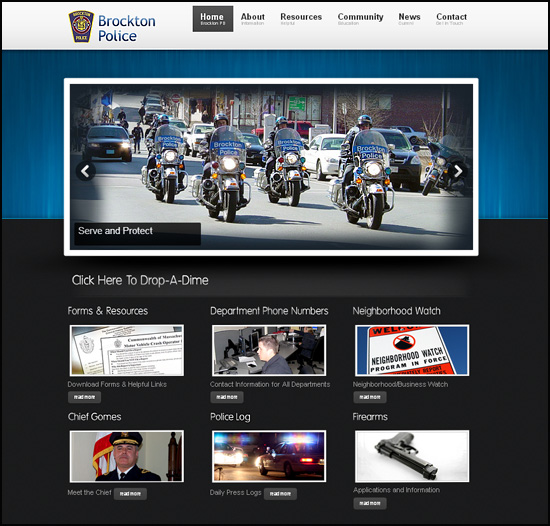The image size is (550, 526).
Task: Click the Department Phone Numbers heading
Action: pos(269,311)
